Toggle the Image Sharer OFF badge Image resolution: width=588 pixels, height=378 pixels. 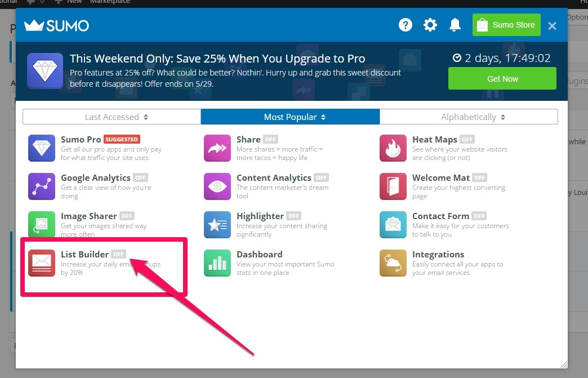pyautogui.click(x=127, y=216)
